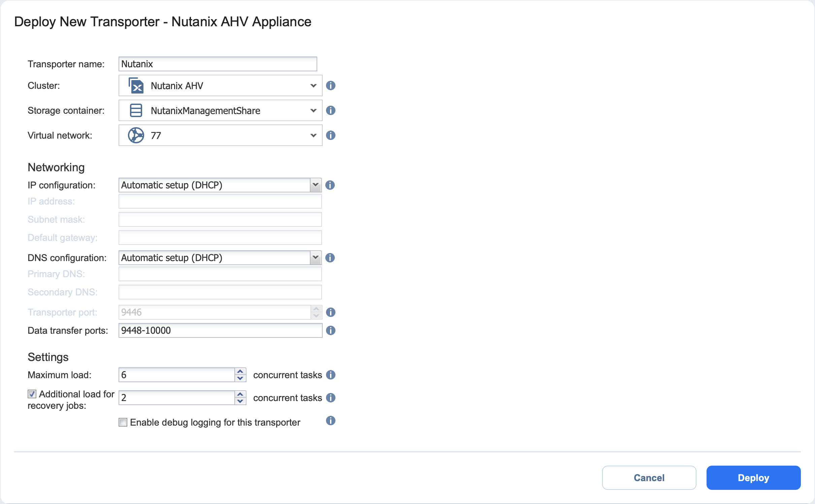
Task: Click the info icon beside Virtual network
Action: click(330, 135)
